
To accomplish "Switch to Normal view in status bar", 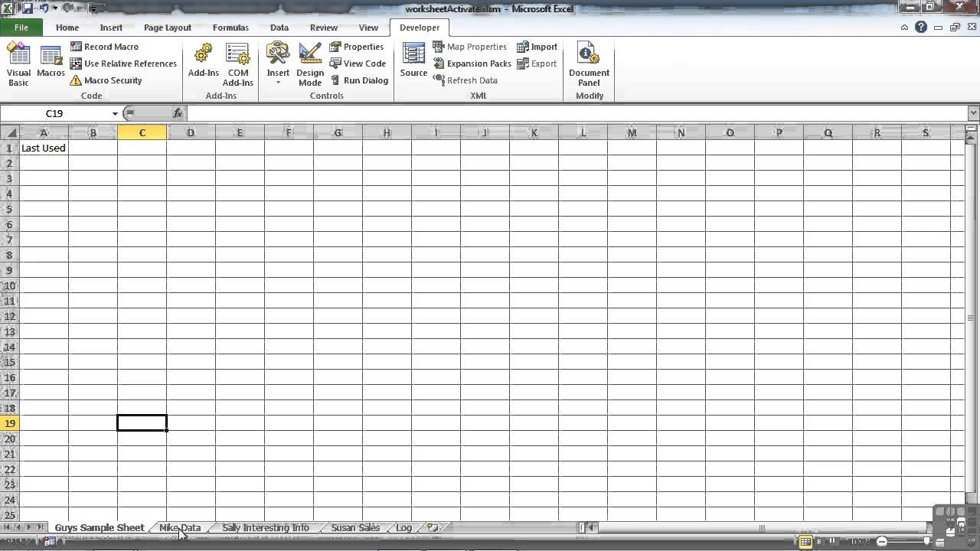I will tap(805, 542).
